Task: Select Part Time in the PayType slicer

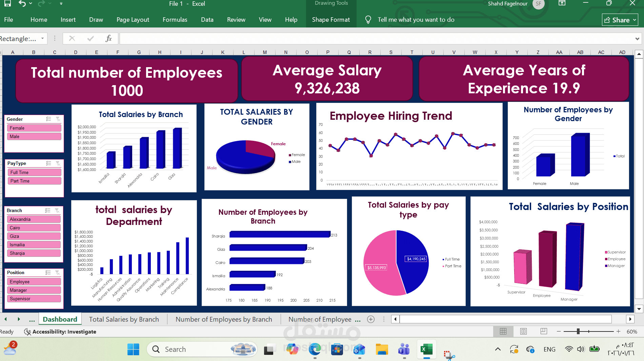Action: point(34,181)
